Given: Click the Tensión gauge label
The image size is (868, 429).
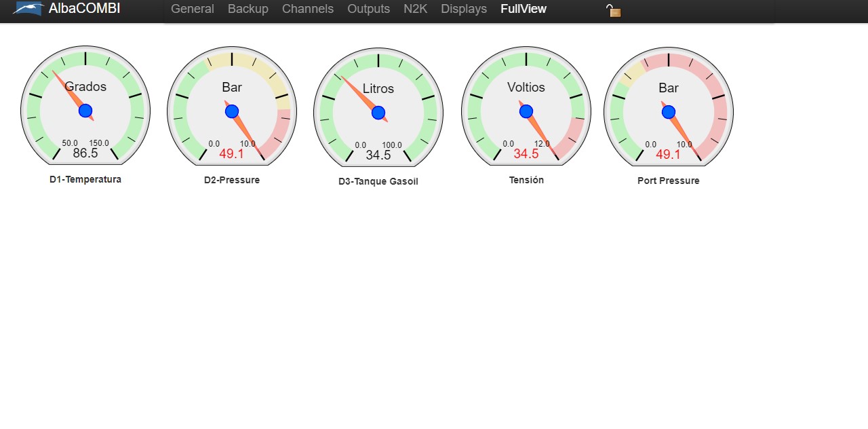Looking at the screenshot, I should point(526,181).
